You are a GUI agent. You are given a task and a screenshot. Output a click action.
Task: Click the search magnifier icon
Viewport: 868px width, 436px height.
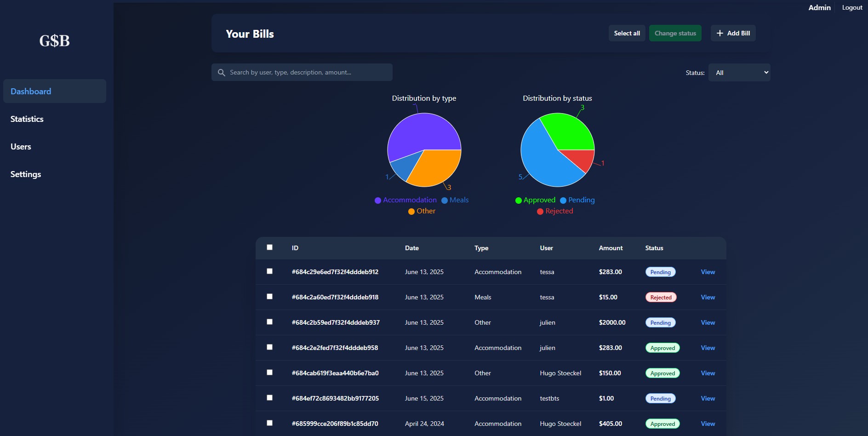pyautogui.click(x=221, y=73)
